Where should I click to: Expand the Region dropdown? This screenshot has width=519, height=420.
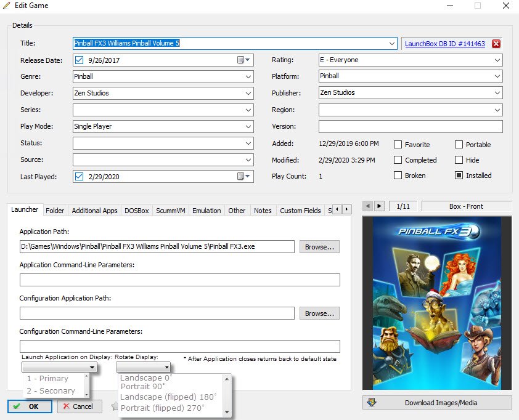pos(497,110)
